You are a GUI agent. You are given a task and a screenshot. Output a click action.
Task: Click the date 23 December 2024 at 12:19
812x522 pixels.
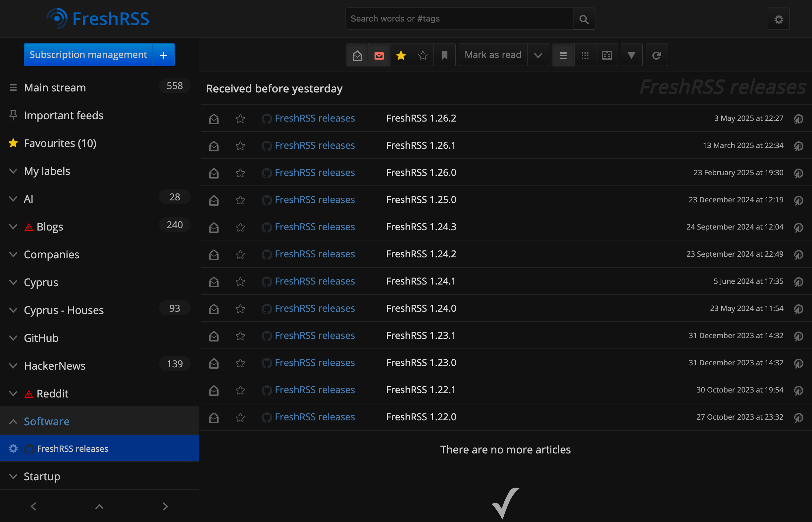pyautogui.click(x=736, y=200)
